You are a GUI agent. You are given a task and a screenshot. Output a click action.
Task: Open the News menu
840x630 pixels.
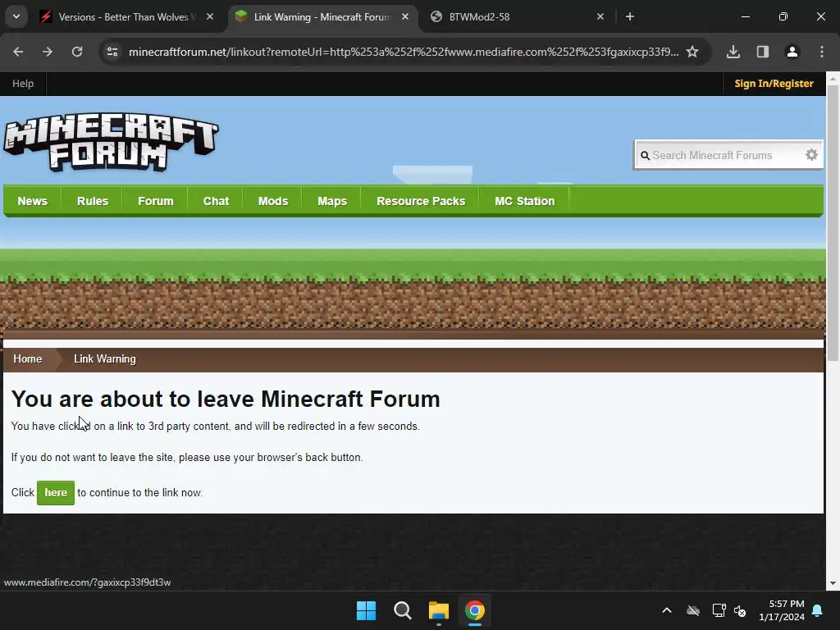[x=33, y=201]
